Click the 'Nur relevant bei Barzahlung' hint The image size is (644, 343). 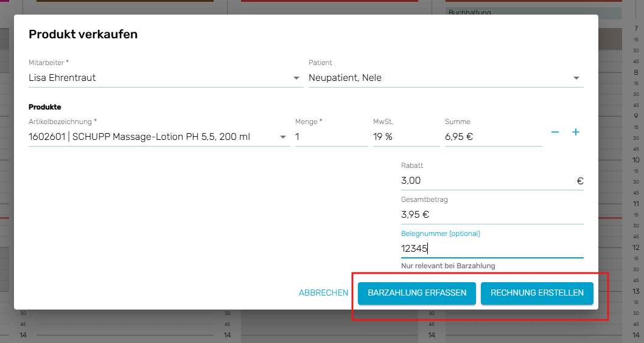pyautogui.click(x=448, y=266)
